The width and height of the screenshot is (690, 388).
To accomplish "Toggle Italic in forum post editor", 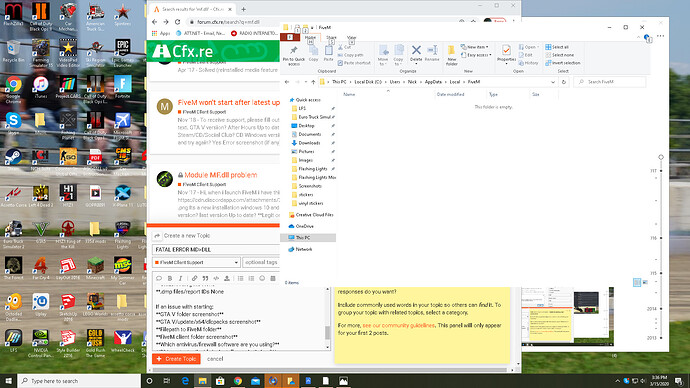I will coord(180,278).
